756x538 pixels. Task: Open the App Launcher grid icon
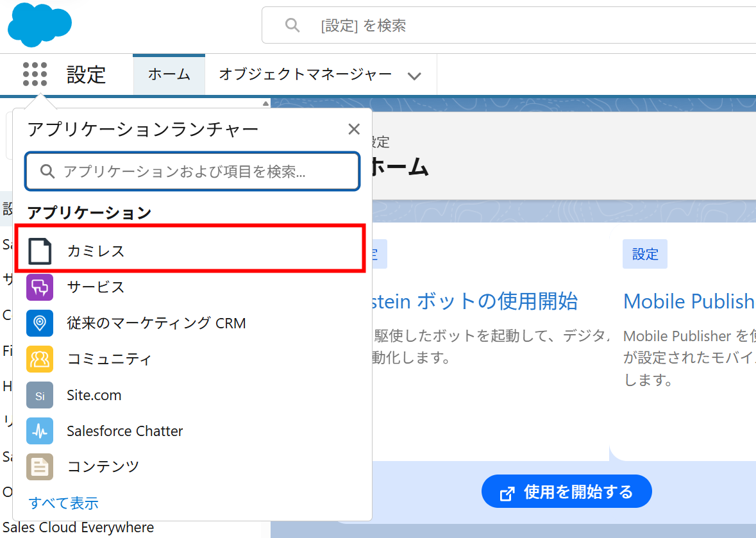35,74
